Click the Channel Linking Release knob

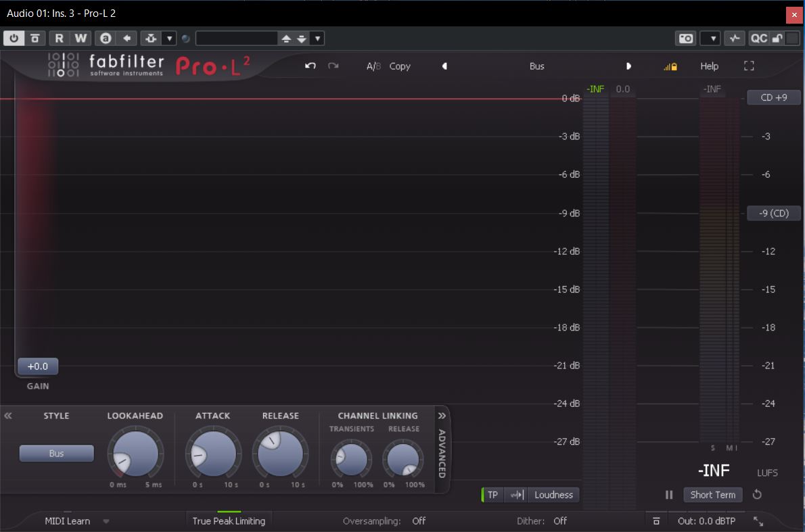tap(403, 459)
